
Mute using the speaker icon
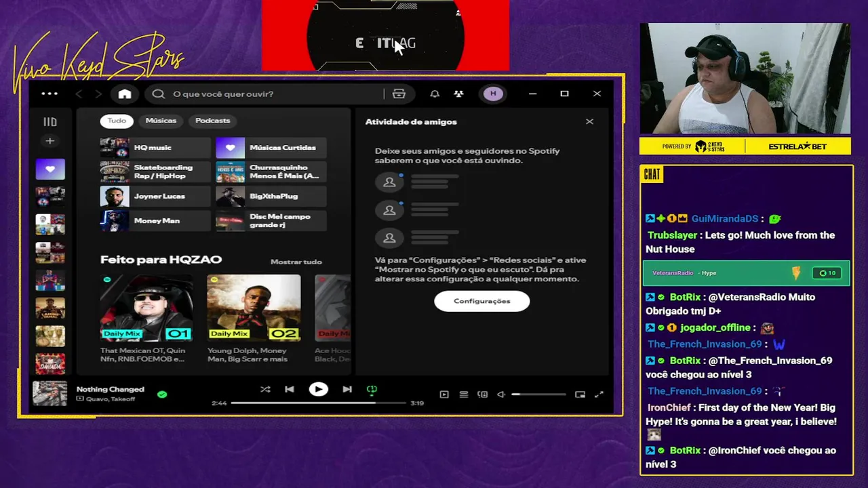pyautogui.click(x=501, y=394)
